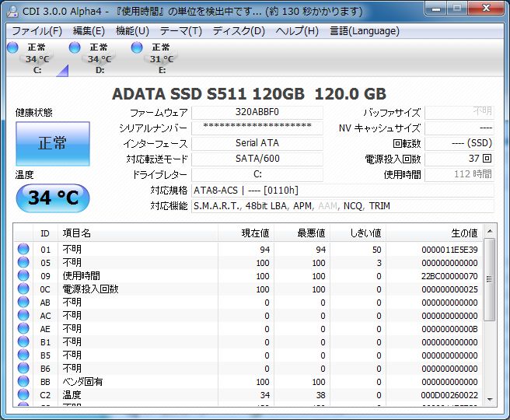This screenshot has height=420, width=510.
Task: Click the scrollbar down arrow
Action: click(490, 400)
